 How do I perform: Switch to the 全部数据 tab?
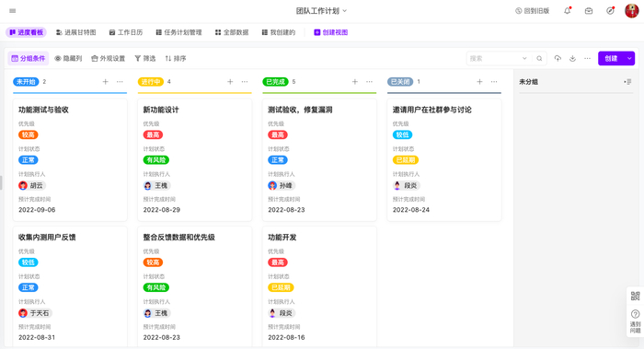tap(232, 32)
